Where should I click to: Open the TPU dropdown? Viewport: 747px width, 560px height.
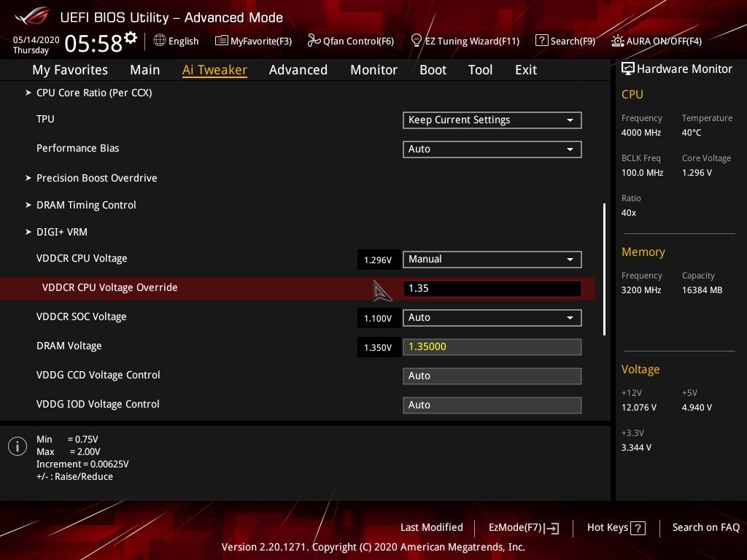tap(492, 120)
